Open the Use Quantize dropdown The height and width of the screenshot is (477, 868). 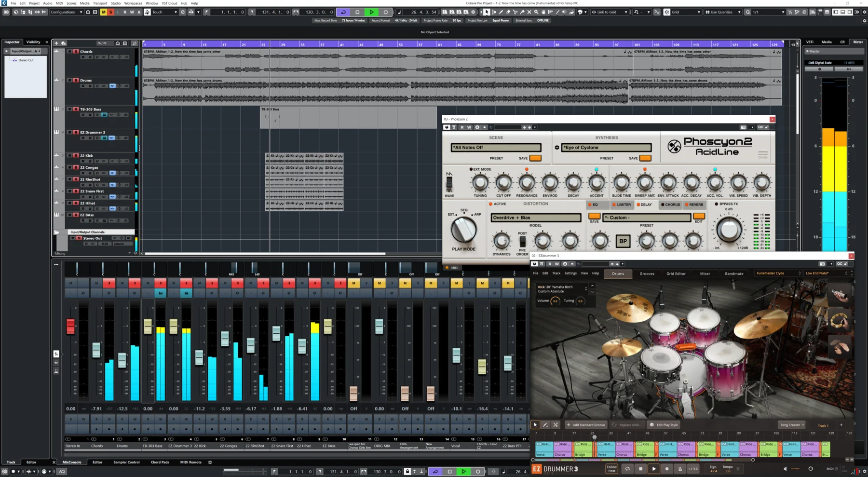pyautogui.click(x=723, y=12)
